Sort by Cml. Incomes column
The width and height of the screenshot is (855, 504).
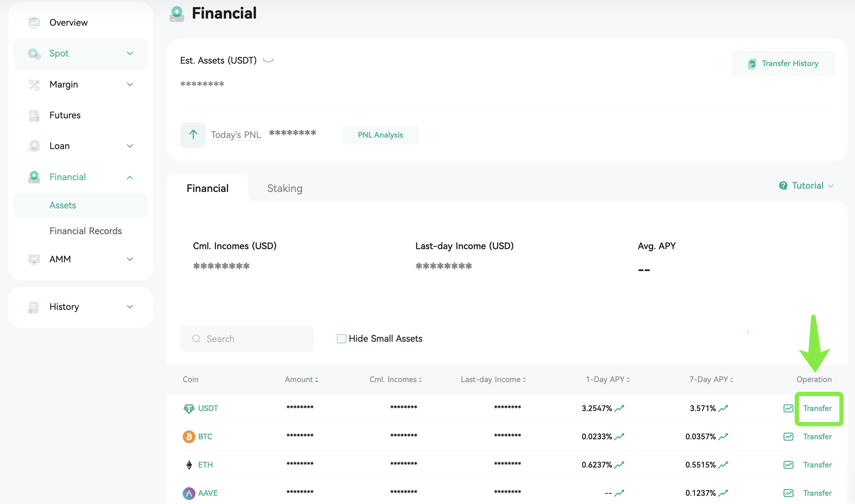[396, 379]
